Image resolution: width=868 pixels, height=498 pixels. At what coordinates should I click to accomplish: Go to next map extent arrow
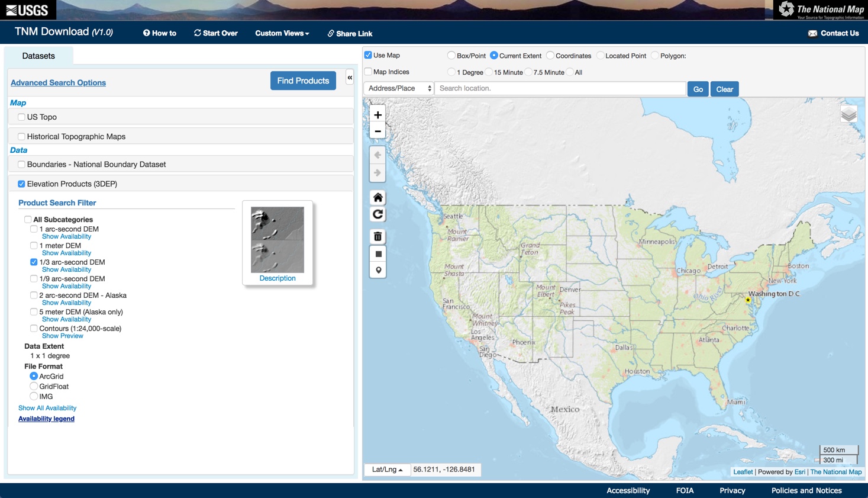(x=377, y=173)
